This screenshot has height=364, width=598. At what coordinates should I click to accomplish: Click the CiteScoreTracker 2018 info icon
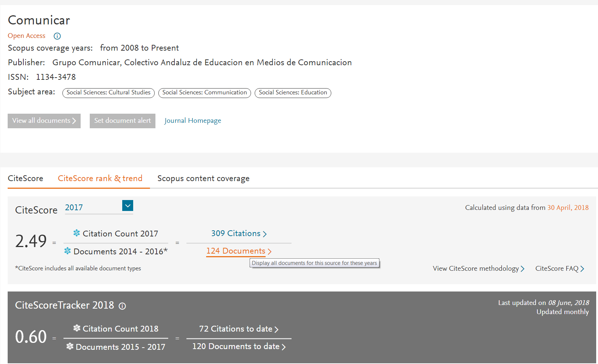pyautogui.click(x=122, y=306)
